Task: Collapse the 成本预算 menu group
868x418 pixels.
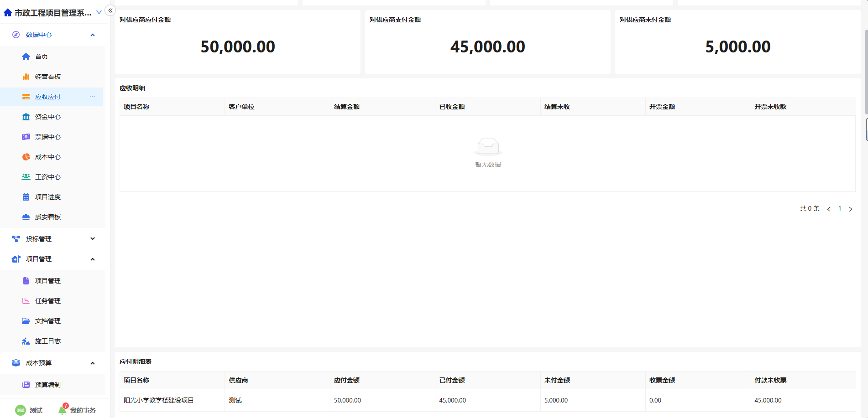Action: click(x=93, y=363)
